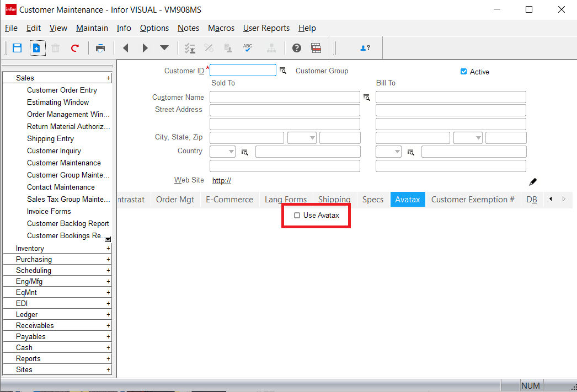Open Bill To Country code dropdown
The image size is (577, 392).
point(397,152)
